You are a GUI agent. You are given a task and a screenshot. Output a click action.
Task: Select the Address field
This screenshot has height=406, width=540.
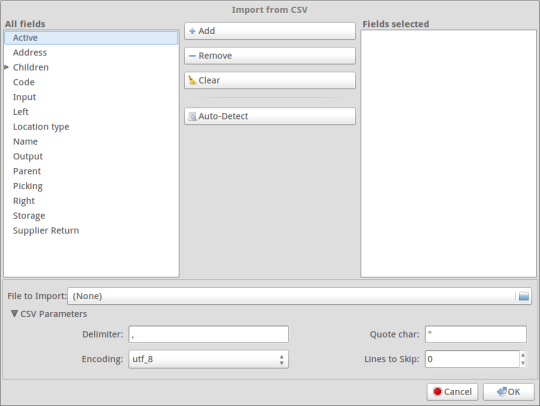[91, 53]
